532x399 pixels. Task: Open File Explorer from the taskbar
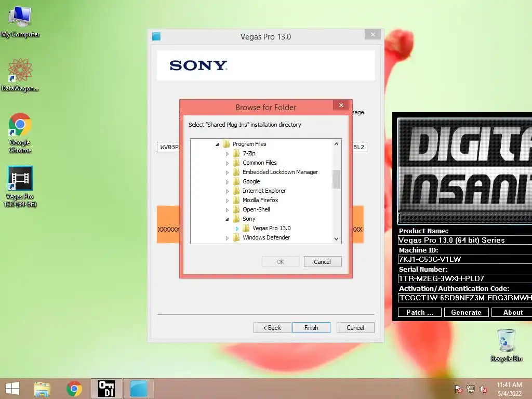pos(42,389)
